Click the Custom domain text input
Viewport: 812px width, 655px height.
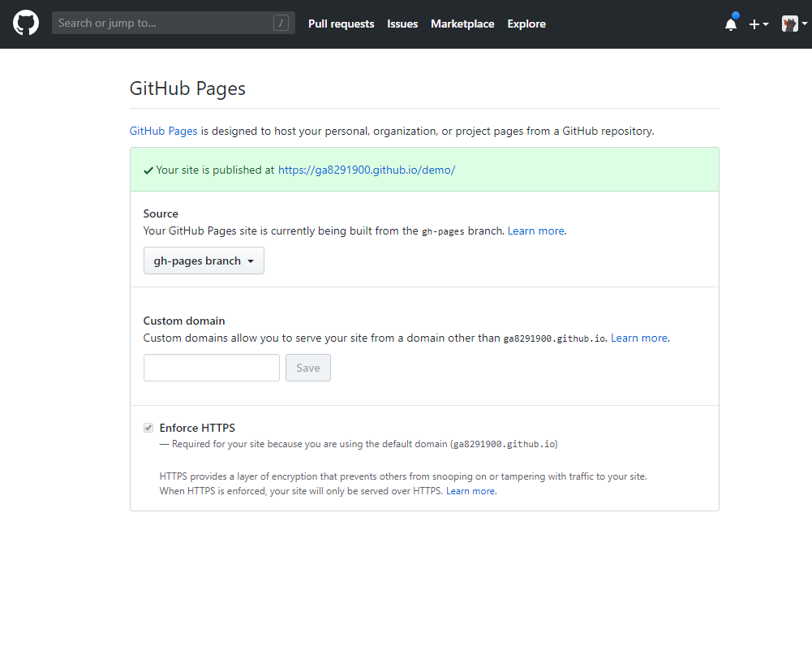click(x=211, y=368)
